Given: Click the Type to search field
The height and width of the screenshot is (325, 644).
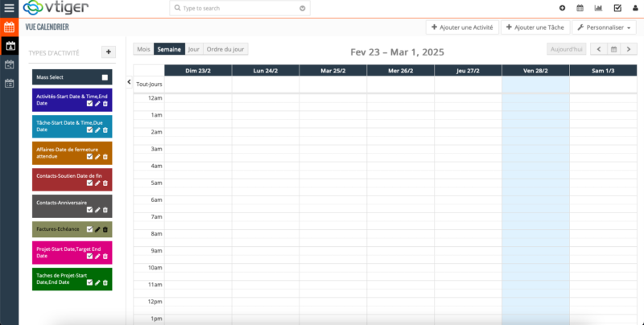Looking at the screenshot, I should click(x=239, y=8).
